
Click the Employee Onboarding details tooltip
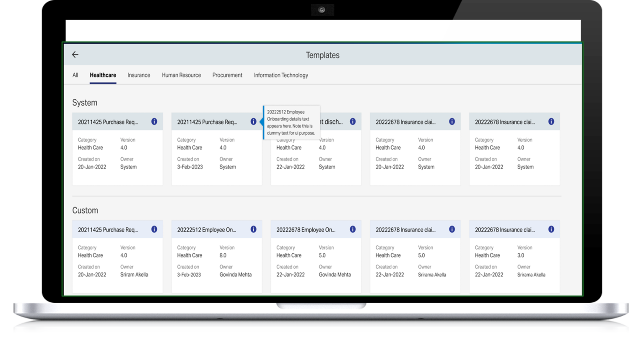click(292, 122)
